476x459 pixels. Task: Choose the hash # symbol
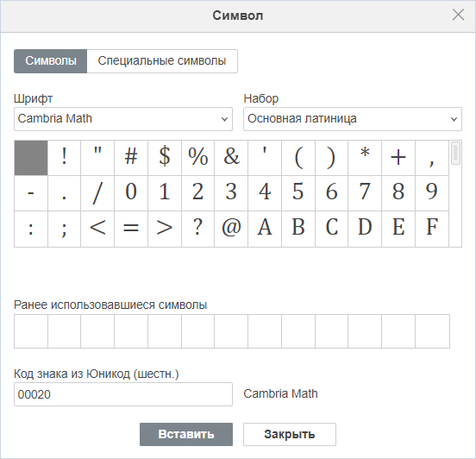point(131,158)
